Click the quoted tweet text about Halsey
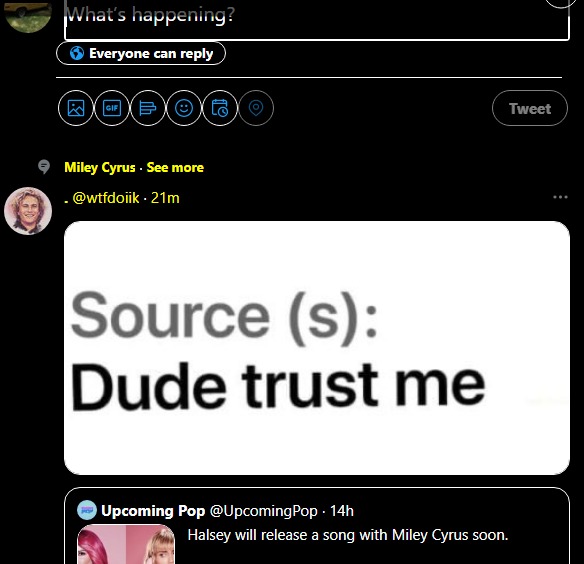584x564 pixels. pyautogui.click(x=348, y=535)
